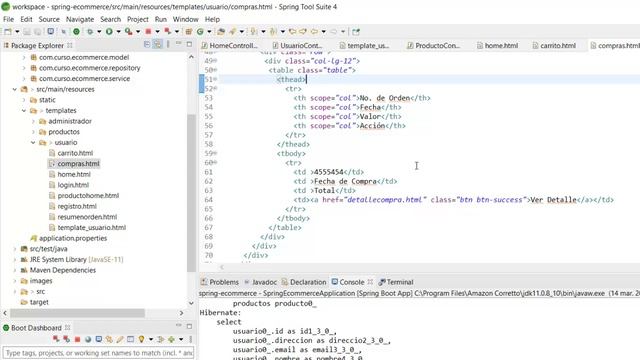This screenshot has height=360, width=640.
Task: Open the Javadoc view tab
Action: click(x=260, y=282)
